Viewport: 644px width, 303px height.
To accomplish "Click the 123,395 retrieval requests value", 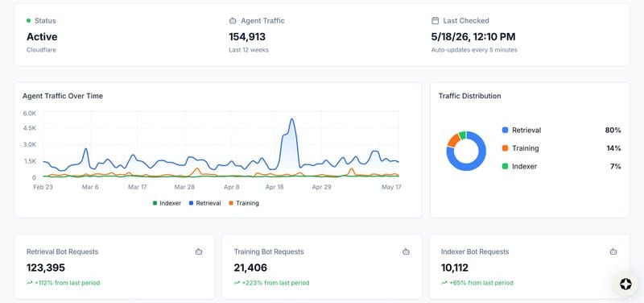I will (x=46, y=268).
